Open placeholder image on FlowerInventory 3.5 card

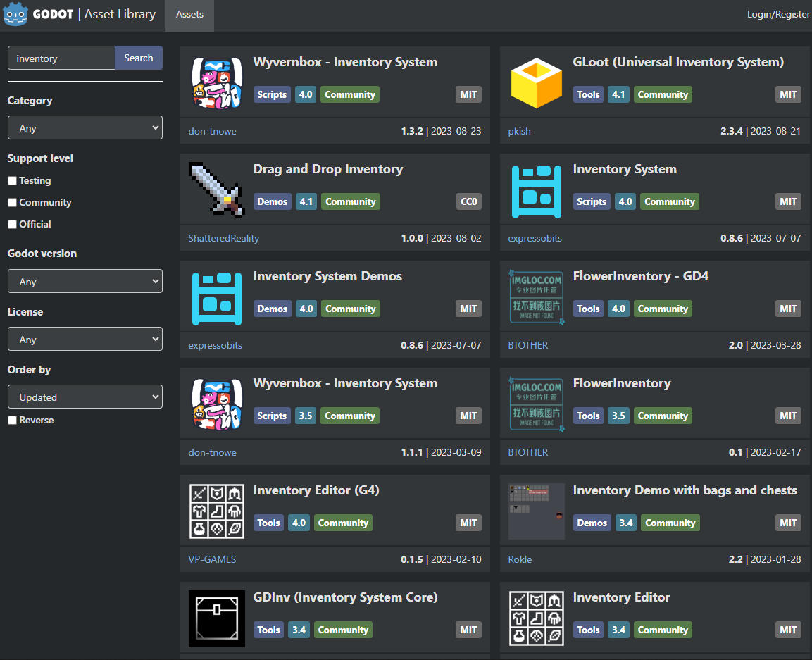coord(537,404)
